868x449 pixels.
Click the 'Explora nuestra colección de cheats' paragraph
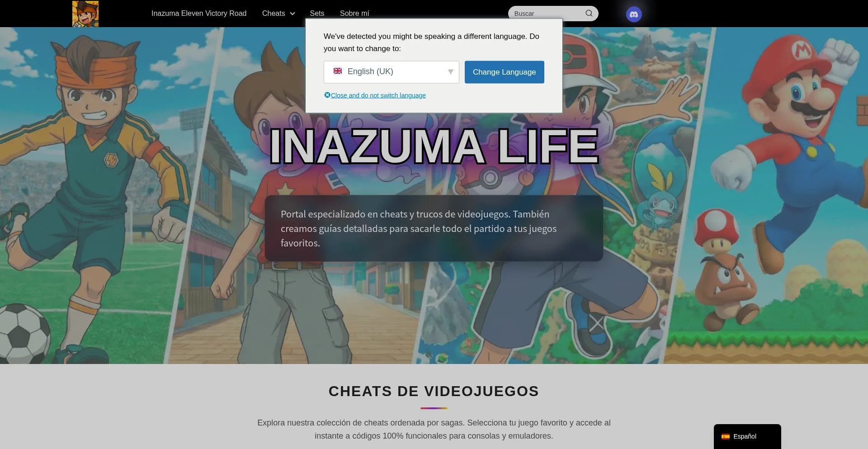(434, 429)
